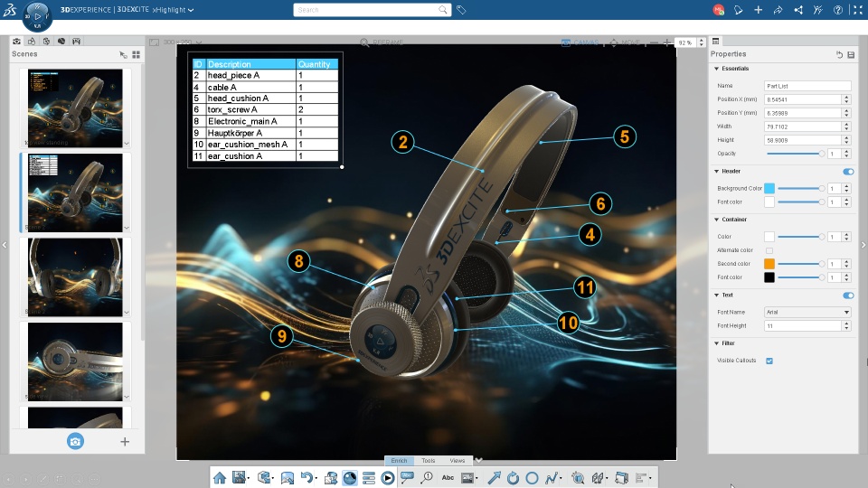Open Header Background Color blue swatch
Image resolution: width=868 pixels, height=488 pixels.
tap(769, 189)
